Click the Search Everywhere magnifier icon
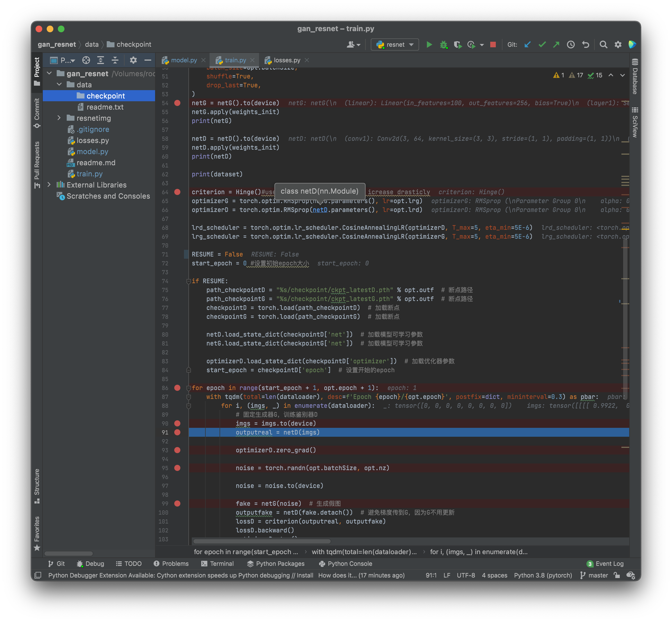The height and width of the screenshot is (622, 672). [x=603, y=45]
